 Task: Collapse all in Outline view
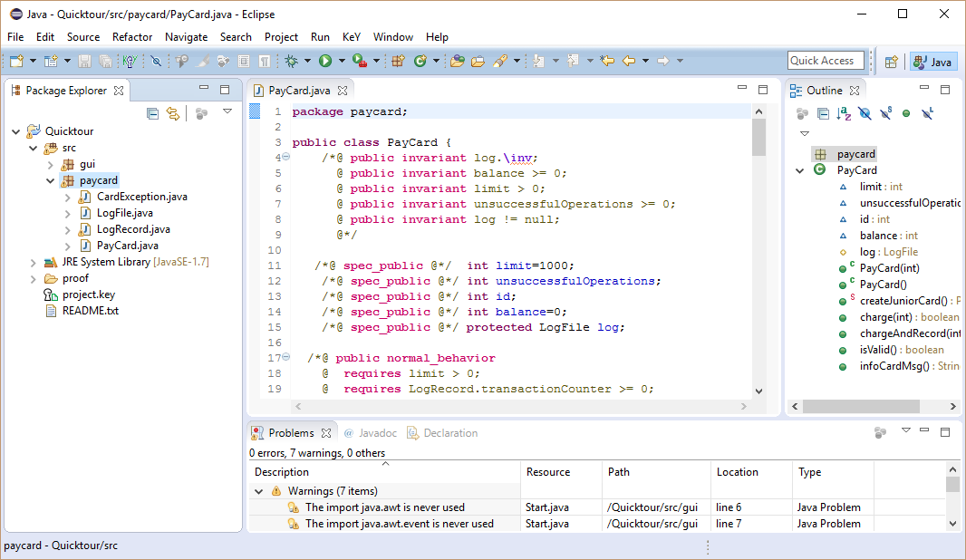(823, 113)
